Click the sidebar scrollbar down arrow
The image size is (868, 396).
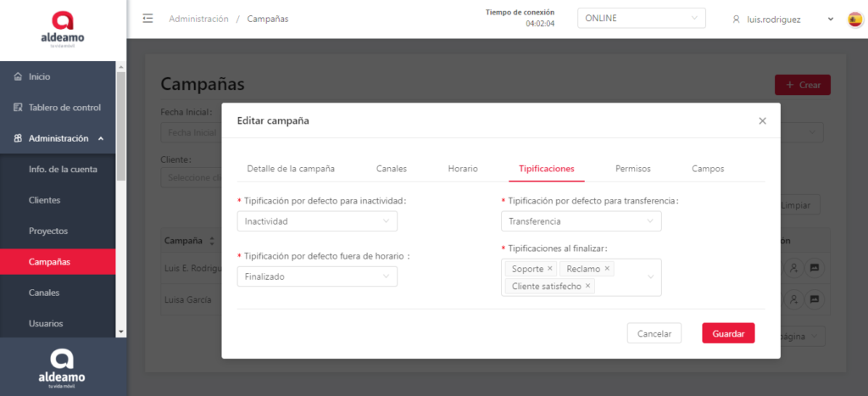coord(120,331)
